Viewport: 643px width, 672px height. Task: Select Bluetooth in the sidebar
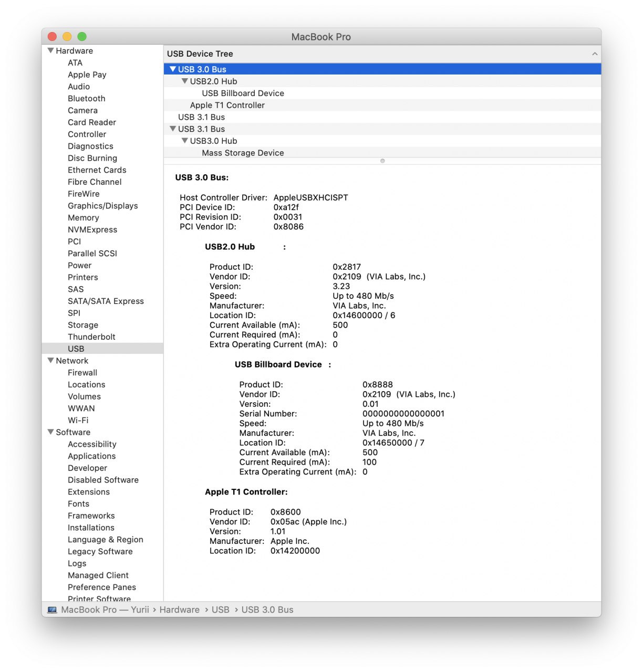[x=87, y=98]
